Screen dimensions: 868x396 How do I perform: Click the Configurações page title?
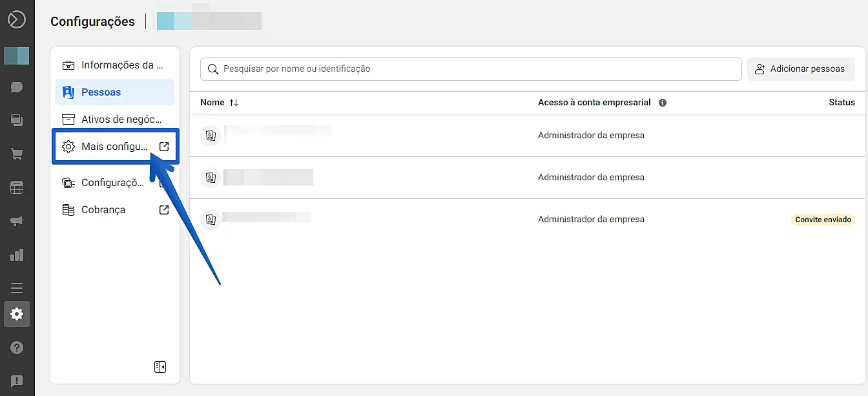[x=93, y=21]
